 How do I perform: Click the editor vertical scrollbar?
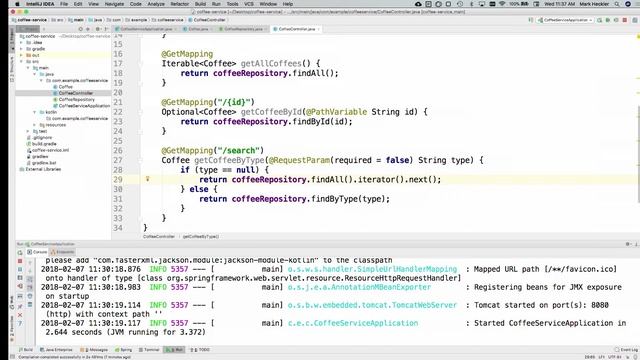pyautogui.click(x=638, y=154)
